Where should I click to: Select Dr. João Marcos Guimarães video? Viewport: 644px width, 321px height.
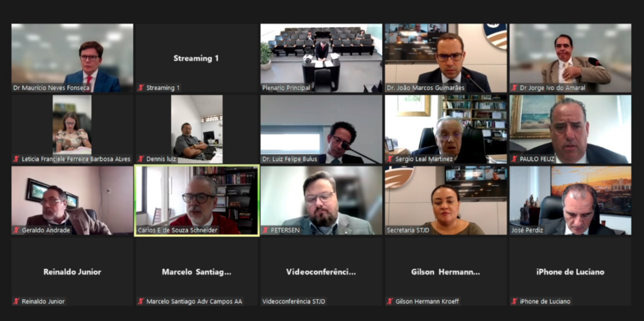446,58
